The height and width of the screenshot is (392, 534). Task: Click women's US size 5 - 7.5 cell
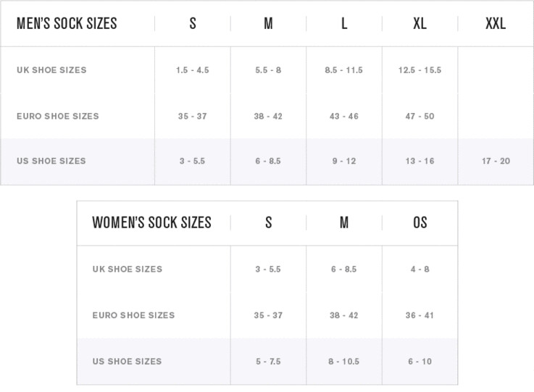(268, 362)
